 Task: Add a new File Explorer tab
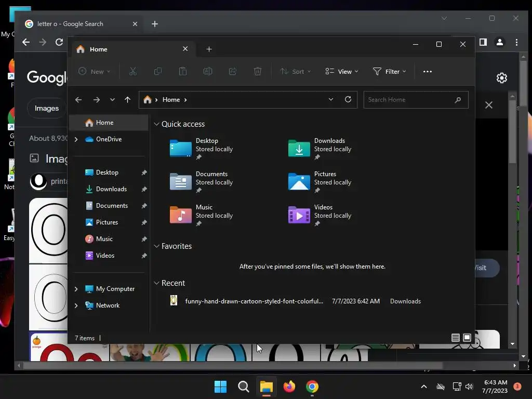coord(209,49)
